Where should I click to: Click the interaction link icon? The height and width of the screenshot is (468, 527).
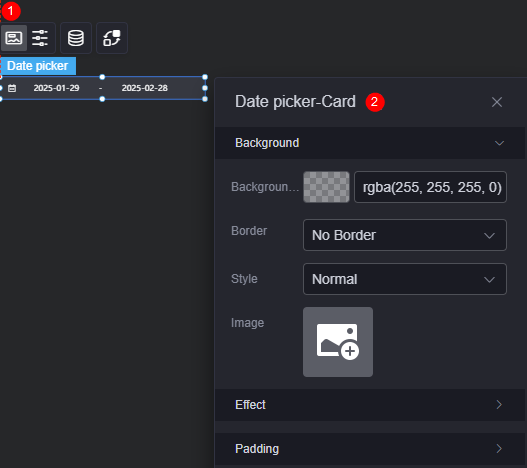[x=112, y=38]
